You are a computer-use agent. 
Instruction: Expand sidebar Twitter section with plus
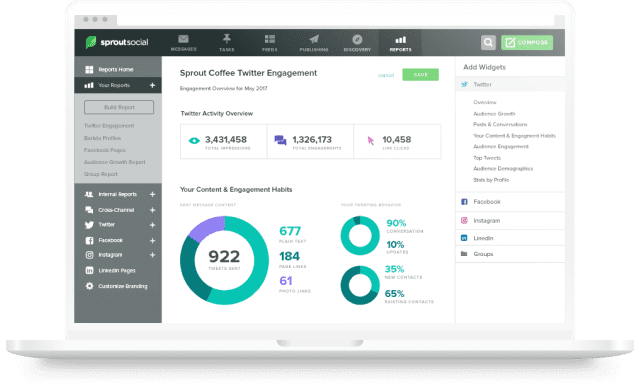coord(152,225)
